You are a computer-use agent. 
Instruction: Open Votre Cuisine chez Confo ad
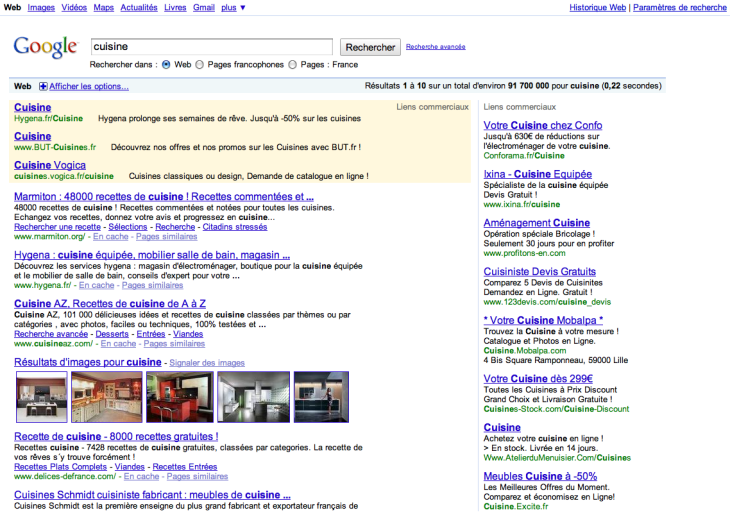click(543, 125)
